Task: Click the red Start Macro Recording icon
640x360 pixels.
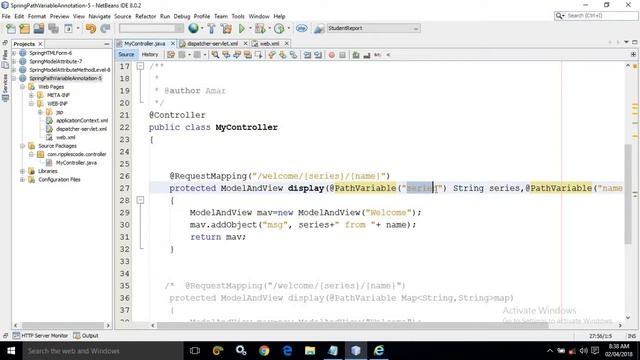Action: click(331, 55)
